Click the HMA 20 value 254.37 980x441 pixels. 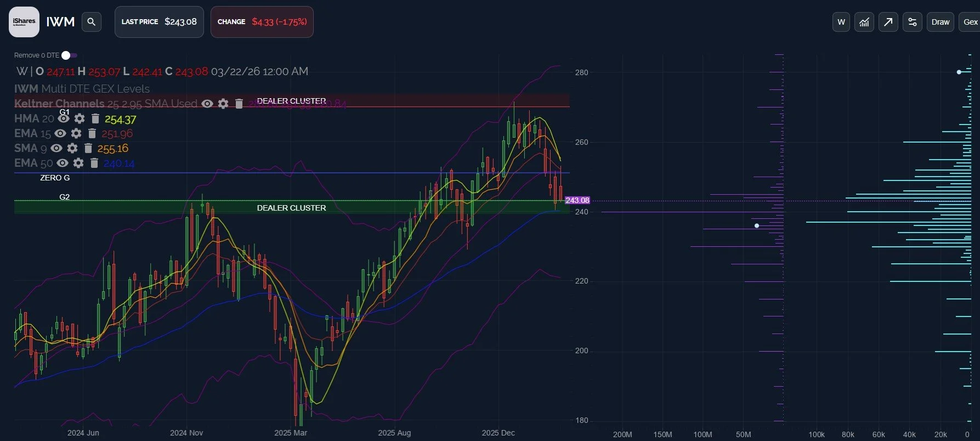(120, 120)
